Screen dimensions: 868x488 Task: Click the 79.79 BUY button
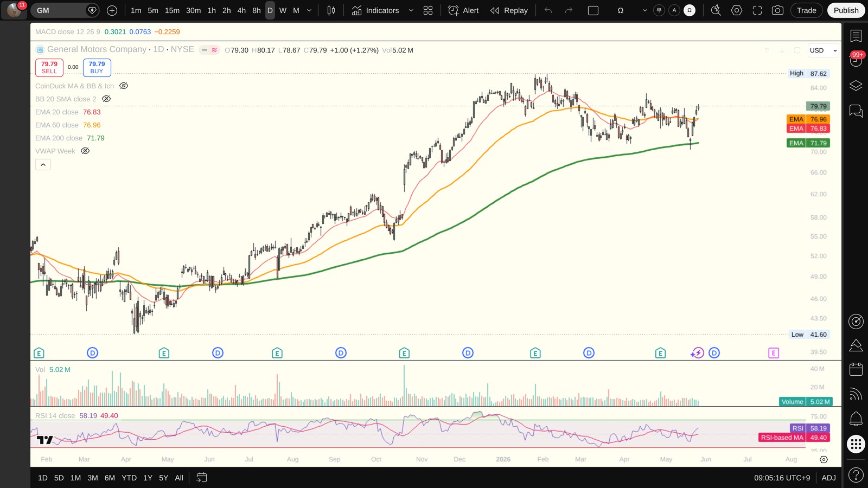coord(97,67)
